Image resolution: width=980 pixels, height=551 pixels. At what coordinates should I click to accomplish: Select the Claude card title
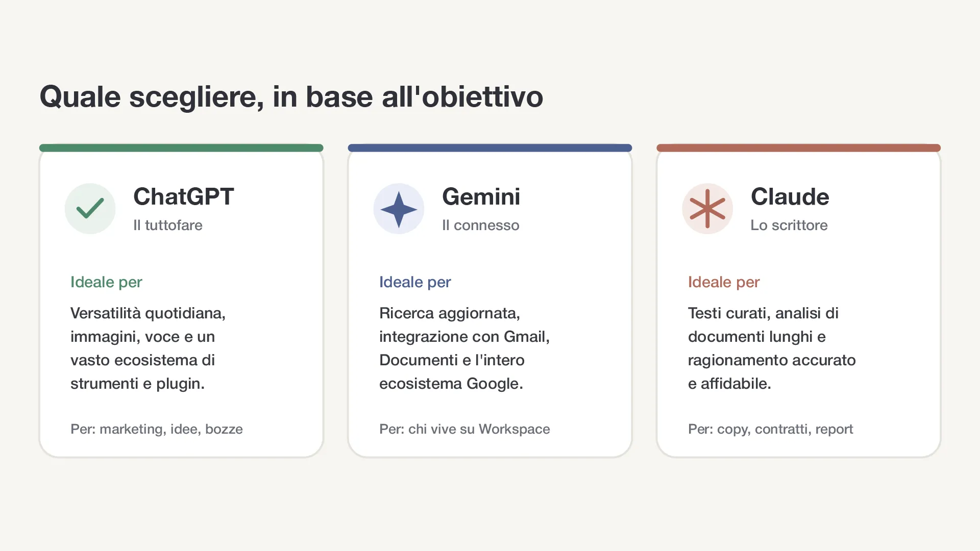click(x=790, y=197)
